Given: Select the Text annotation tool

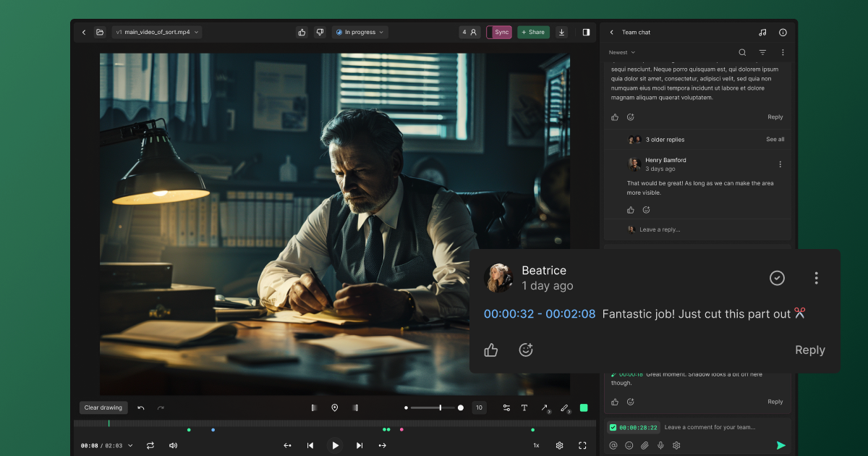Looking at the screenshot, I should [524, 408].
